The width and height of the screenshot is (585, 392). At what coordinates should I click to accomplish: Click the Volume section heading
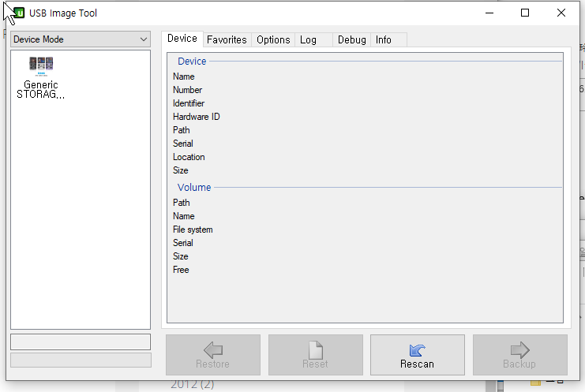pos(194,188)
